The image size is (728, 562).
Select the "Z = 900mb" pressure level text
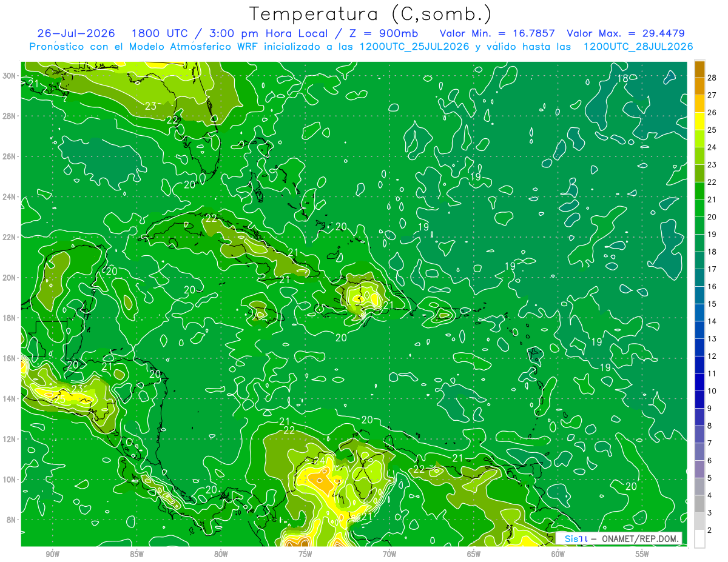(x=383, y=33)
